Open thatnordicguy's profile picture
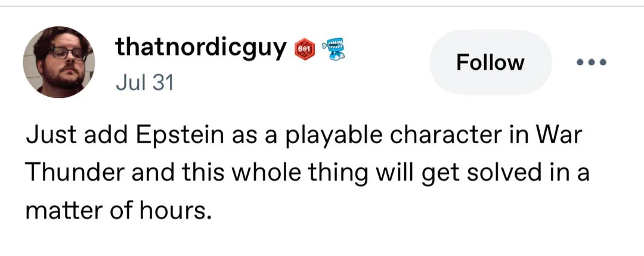The height and width of the screenshot is (256, 644). point(58,62)
